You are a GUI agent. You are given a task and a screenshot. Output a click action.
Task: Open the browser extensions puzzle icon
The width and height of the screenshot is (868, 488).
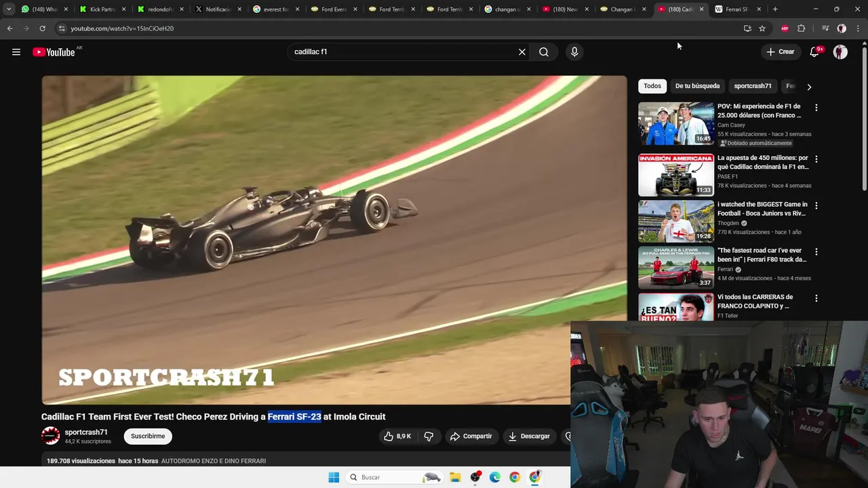801,28
